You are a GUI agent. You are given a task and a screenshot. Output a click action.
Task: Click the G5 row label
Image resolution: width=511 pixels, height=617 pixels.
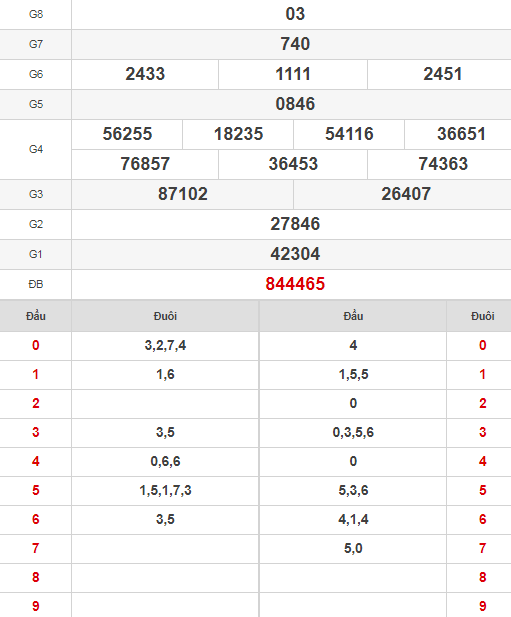pyautogui.click(x=36, y=104)
